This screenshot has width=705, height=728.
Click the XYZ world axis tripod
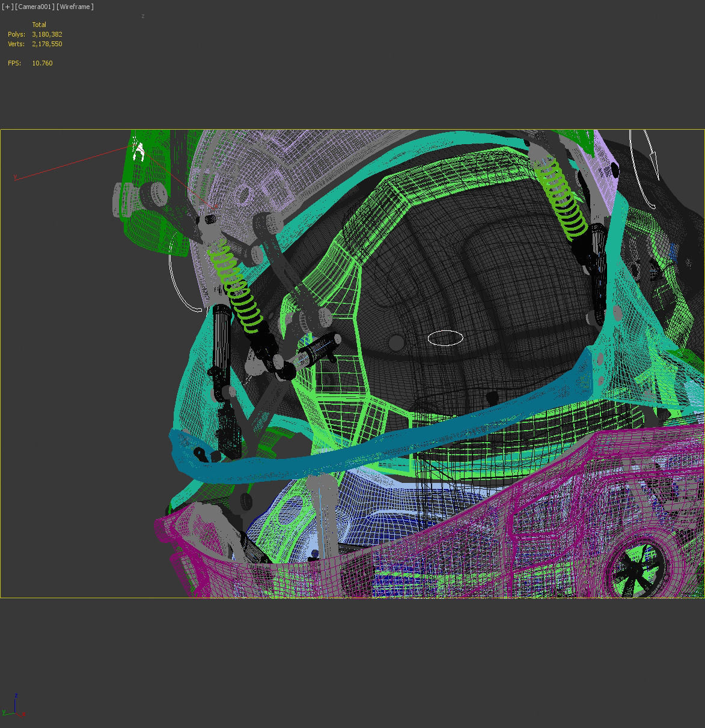click(x=13, y=706)
